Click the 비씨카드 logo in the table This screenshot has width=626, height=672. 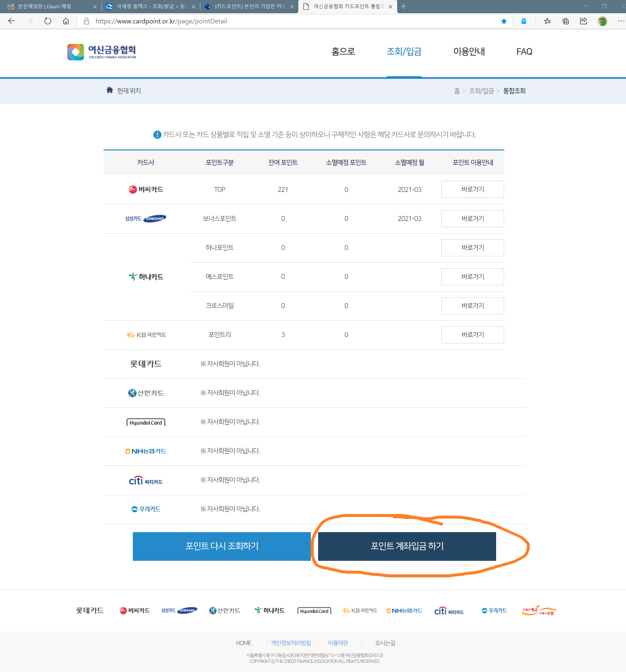(146, 189)
